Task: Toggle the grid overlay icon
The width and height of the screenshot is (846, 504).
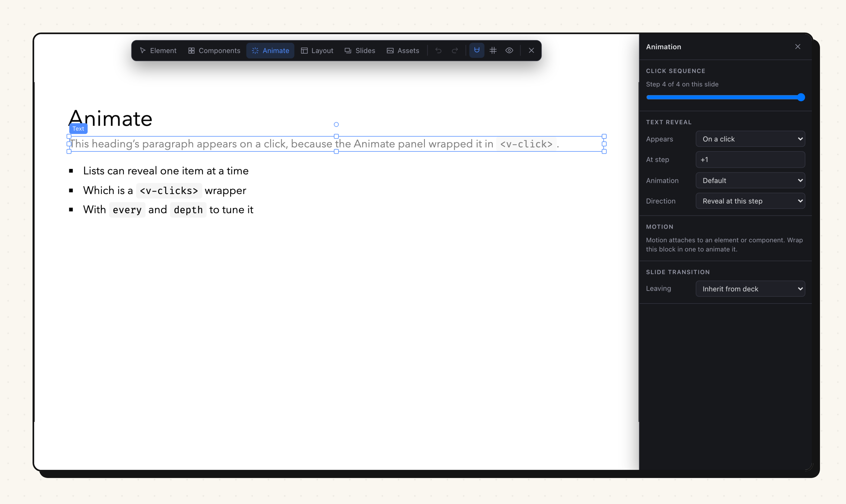Action: 493,50
